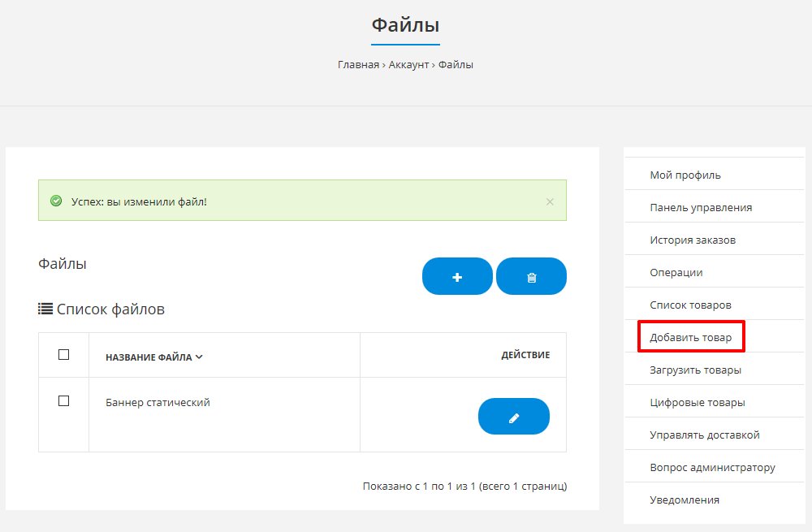Go to История заказов
Viewport: 812px width, 532px height.
(693, 240)
